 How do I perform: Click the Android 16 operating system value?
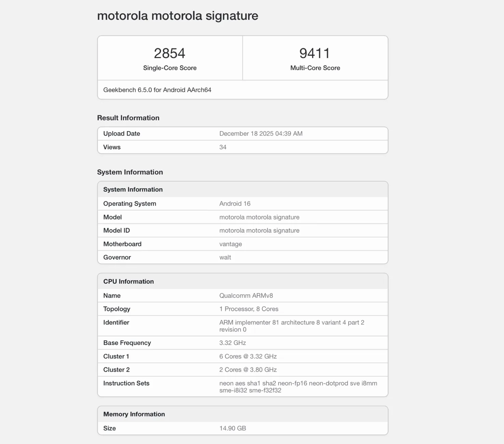pos(235,204)
